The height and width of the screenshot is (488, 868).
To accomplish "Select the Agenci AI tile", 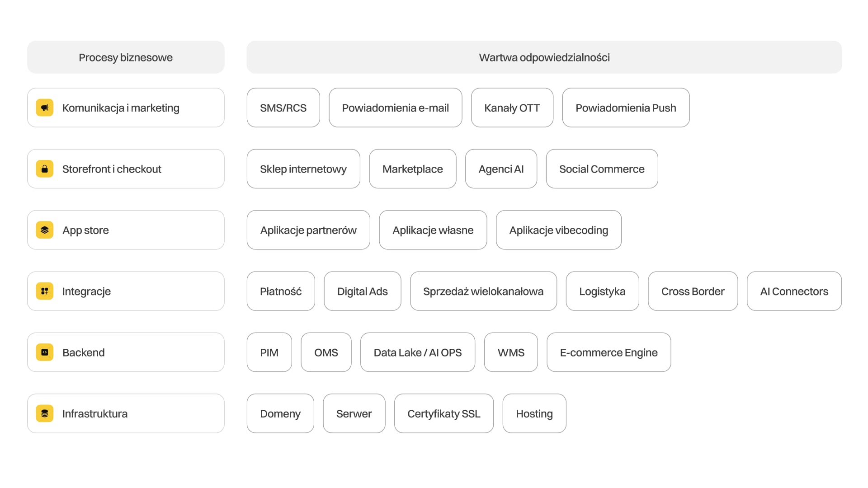I will 501,169.
